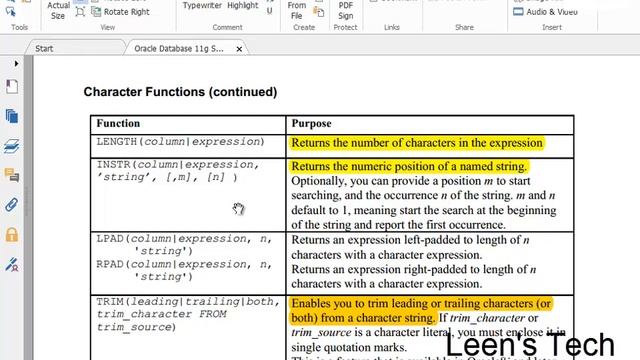
Task: Expand the left navigation pane arrow
Action: tap(16, 64)
